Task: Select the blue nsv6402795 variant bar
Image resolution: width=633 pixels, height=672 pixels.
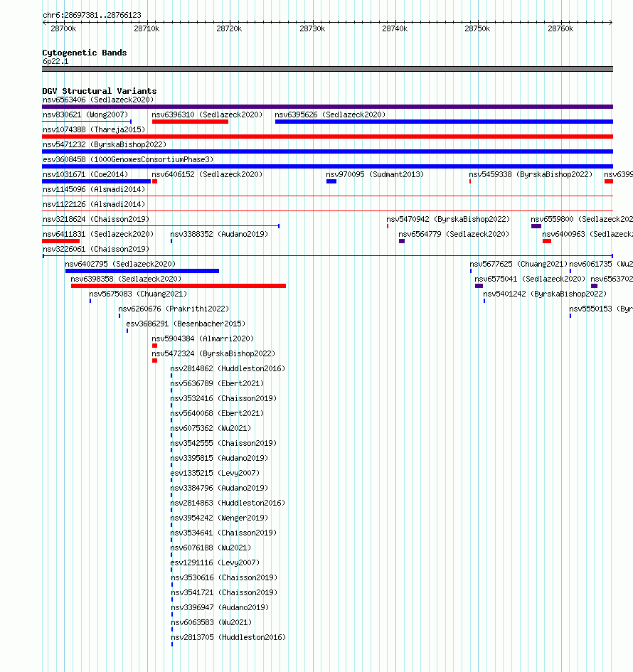Action: [x=142, y=271]
